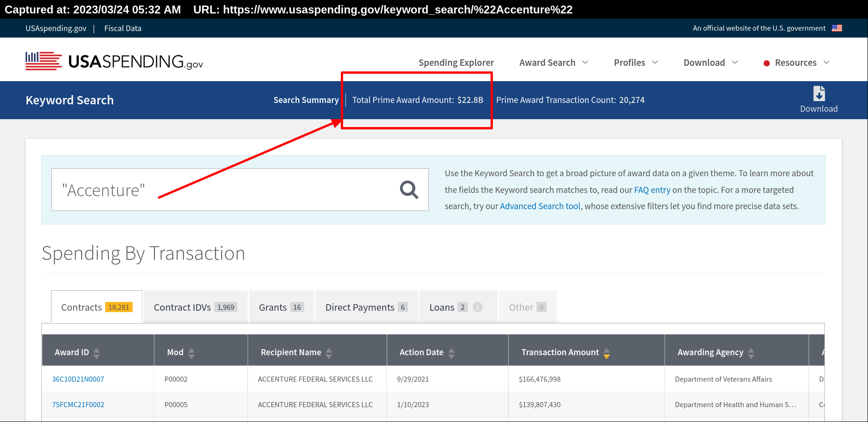The image size is (868, 422).
Task: Select the Other tab
Action: pos(528,307)
